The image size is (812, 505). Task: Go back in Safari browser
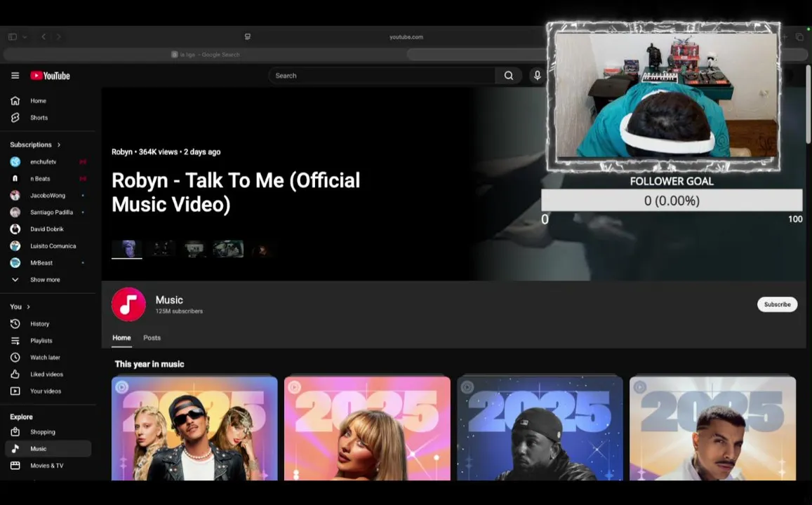[x=44, y=36]
